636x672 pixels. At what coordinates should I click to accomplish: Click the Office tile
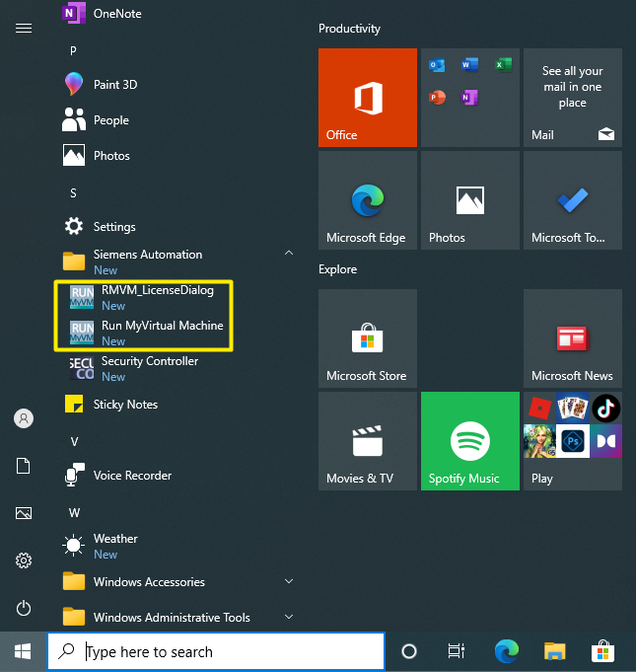coord(368,98)
